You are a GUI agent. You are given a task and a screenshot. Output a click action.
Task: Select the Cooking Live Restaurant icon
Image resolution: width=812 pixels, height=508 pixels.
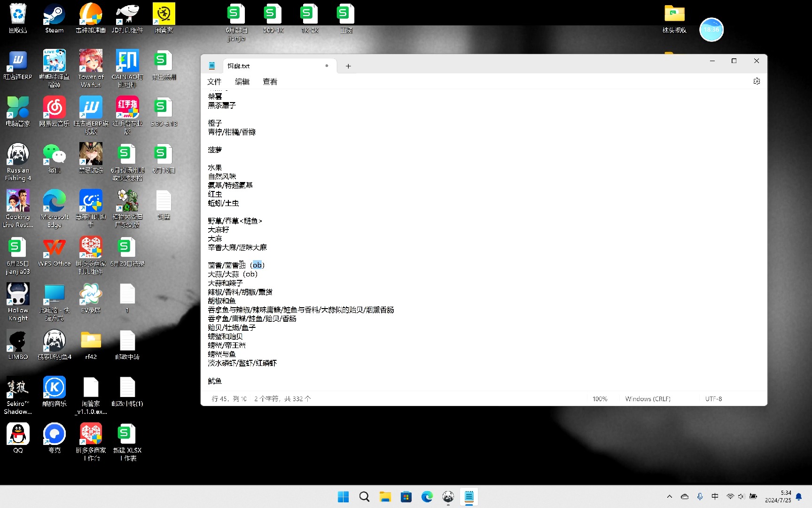coord(18,209)
